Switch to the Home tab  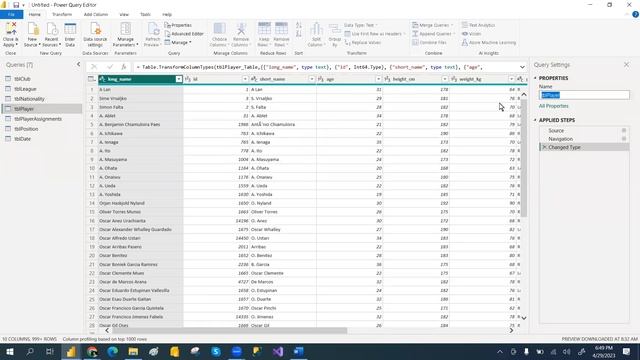(x=35, y=14)
